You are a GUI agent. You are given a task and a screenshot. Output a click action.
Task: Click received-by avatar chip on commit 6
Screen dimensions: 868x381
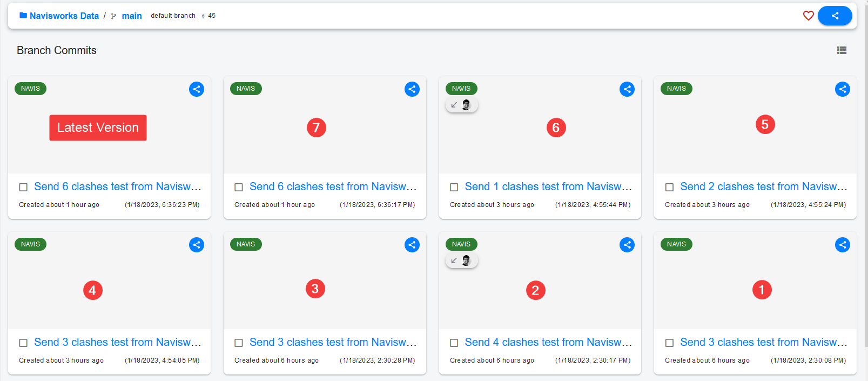click(x=462, y=105)
